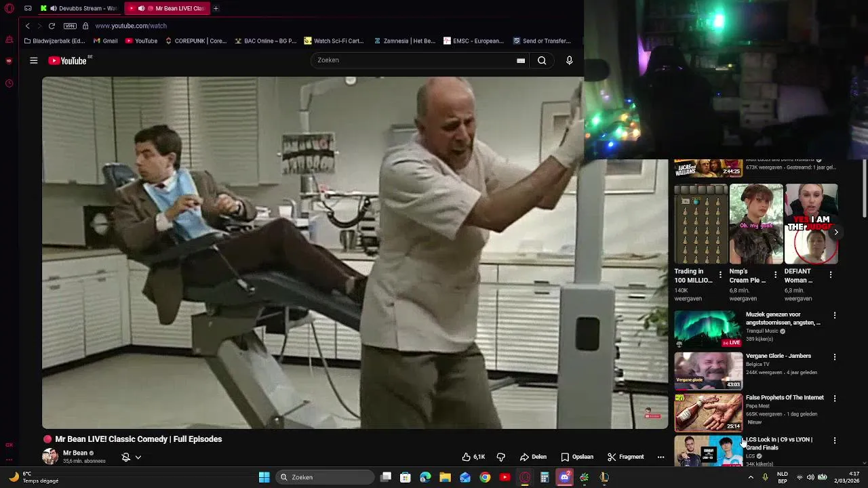Open Calculator from the taskbar

click(x=545, y=477)
